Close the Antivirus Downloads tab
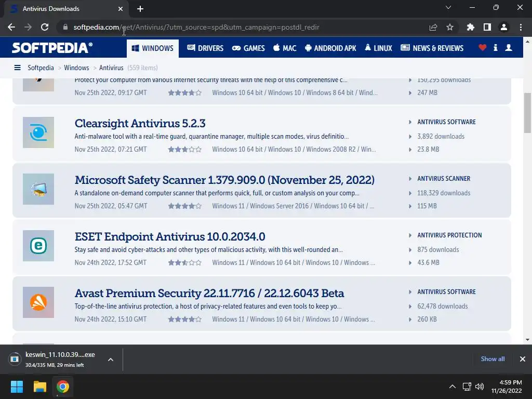 coord(121,9)
